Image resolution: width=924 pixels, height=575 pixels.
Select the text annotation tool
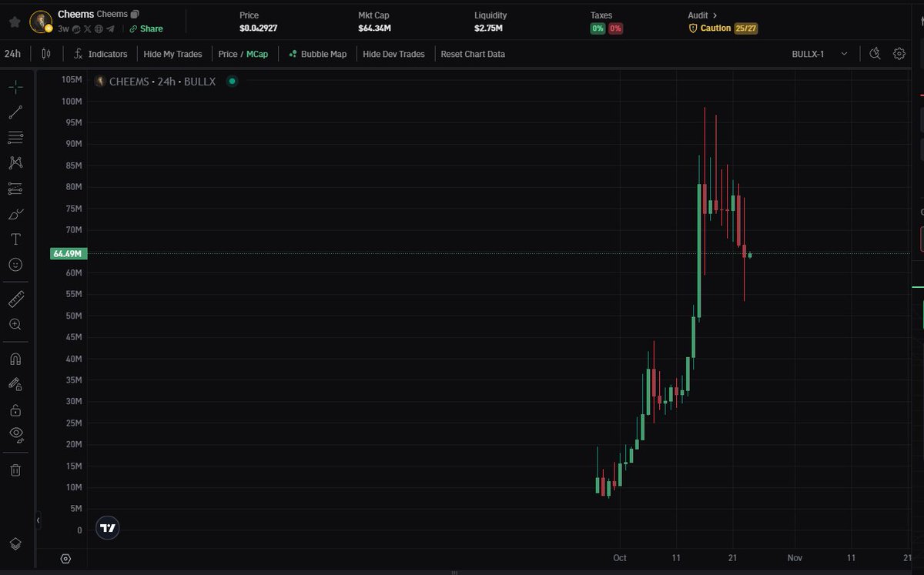pos(15,239)
